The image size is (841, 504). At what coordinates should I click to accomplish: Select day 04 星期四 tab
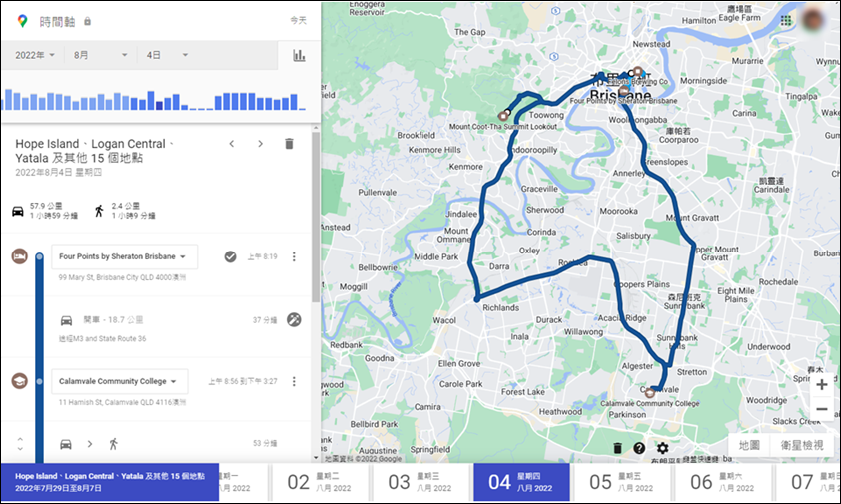tap(521, 482)
